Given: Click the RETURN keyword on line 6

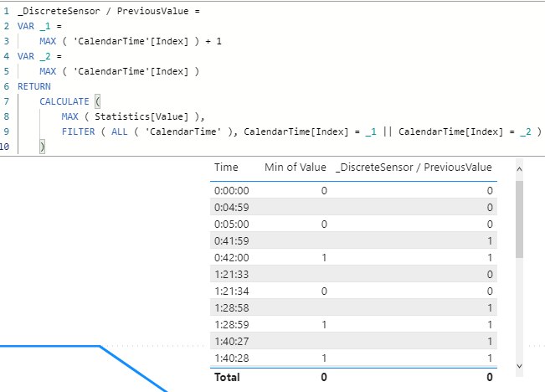Looking at the screenshot, I should click(x=34, y=86).
